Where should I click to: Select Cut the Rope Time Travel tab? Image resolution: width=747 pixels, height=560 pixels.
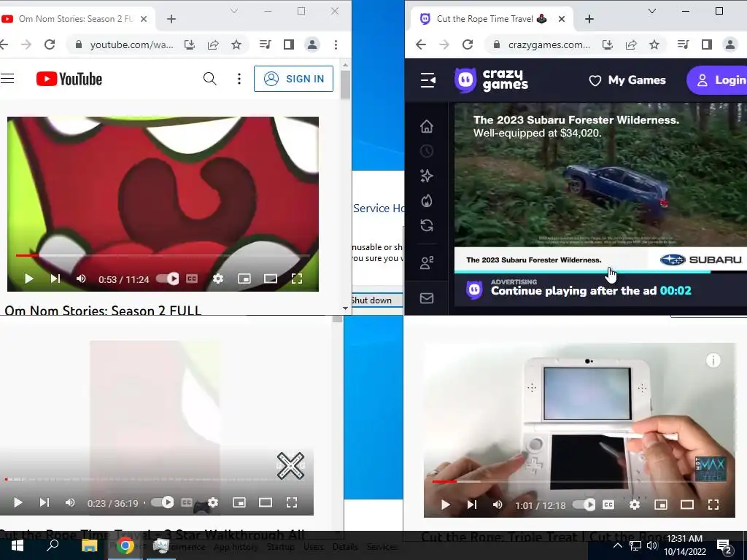tap(491, 19)
